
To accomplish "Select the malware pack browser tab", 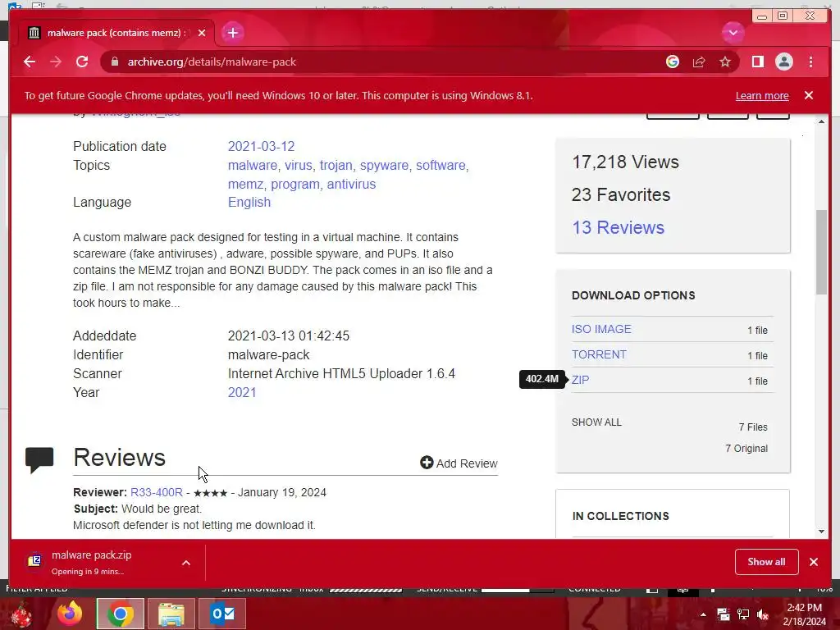I will tap(116, 33).
